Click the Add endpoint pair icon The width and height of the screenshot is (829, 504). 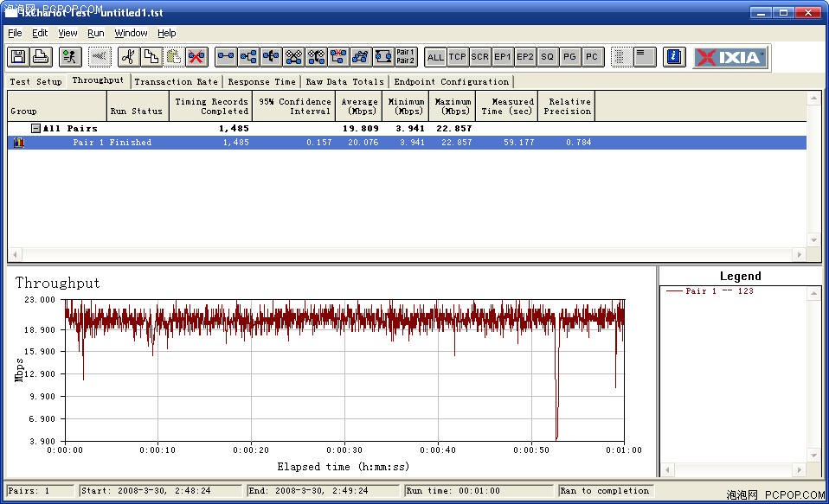(x=226, y=56)
